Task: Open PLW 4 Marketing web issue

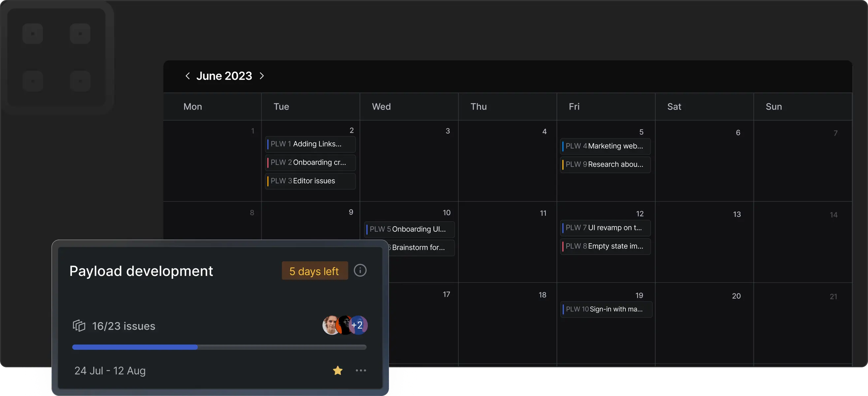Action: pos(605,146)
